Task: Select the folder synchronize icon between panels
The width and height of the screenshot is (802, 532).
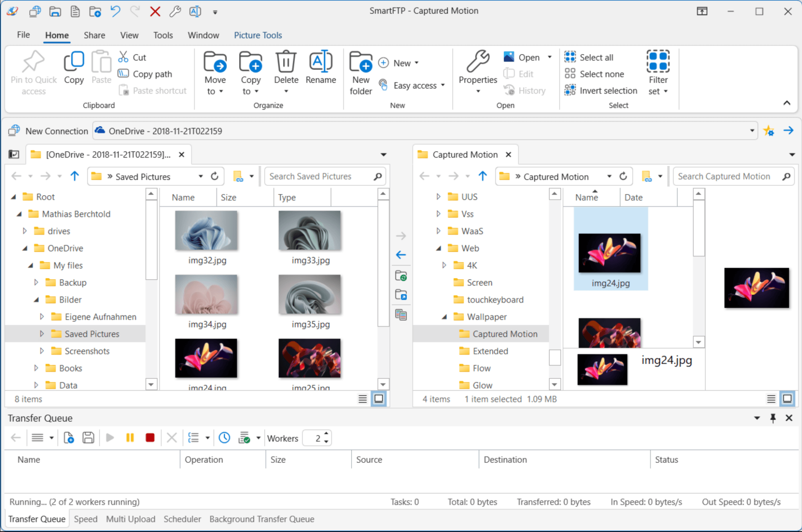Action: 402,276
